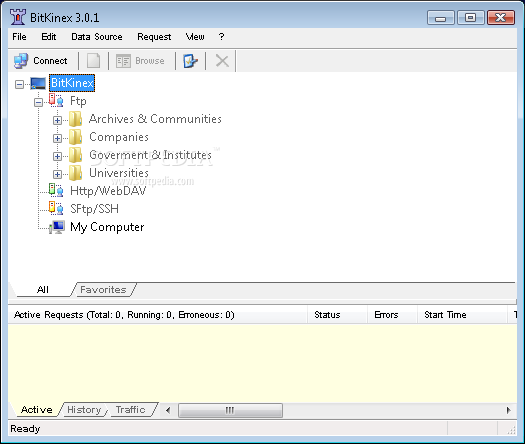Select the Http/WebDAV tree item
Screen dimensions: 525x444
point(108,191)
